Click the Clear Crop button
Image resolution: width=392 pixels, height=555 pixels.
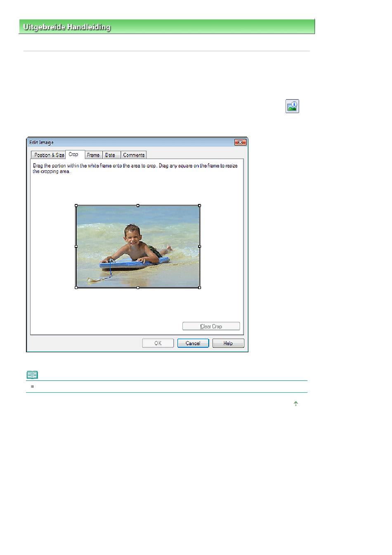(211, 326)
